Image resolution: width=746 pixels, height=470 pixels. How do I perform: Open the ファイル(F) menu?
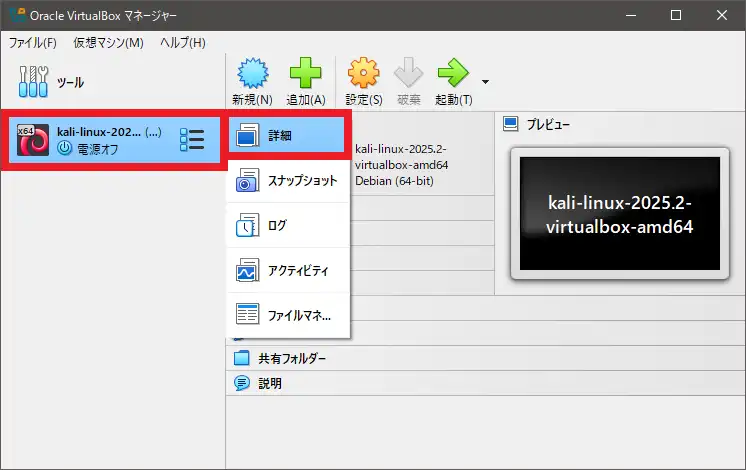pyautogui.click(x=32, y=43)
